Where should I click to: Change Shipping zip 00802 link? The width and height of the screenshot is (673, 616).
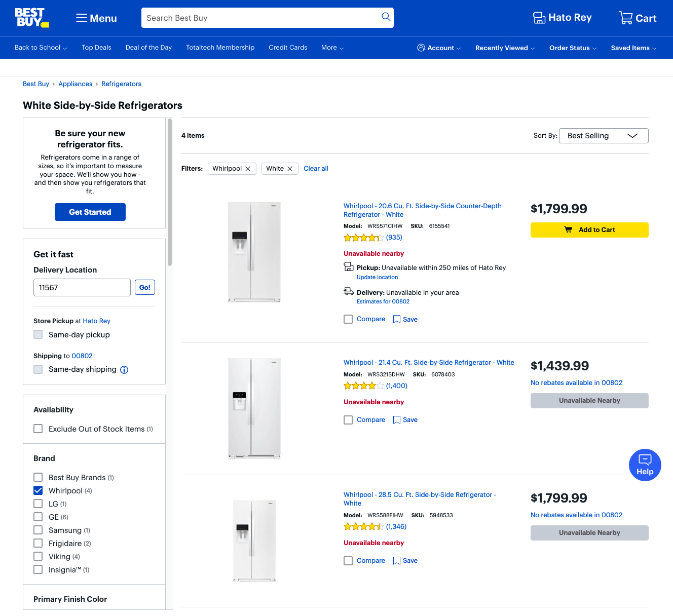tap(82, 356)
